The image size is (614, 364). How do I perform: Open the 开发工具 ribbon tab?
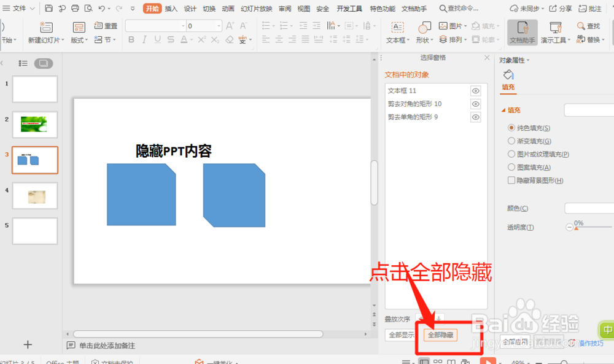pyautogui.click(x=349, y=8)
